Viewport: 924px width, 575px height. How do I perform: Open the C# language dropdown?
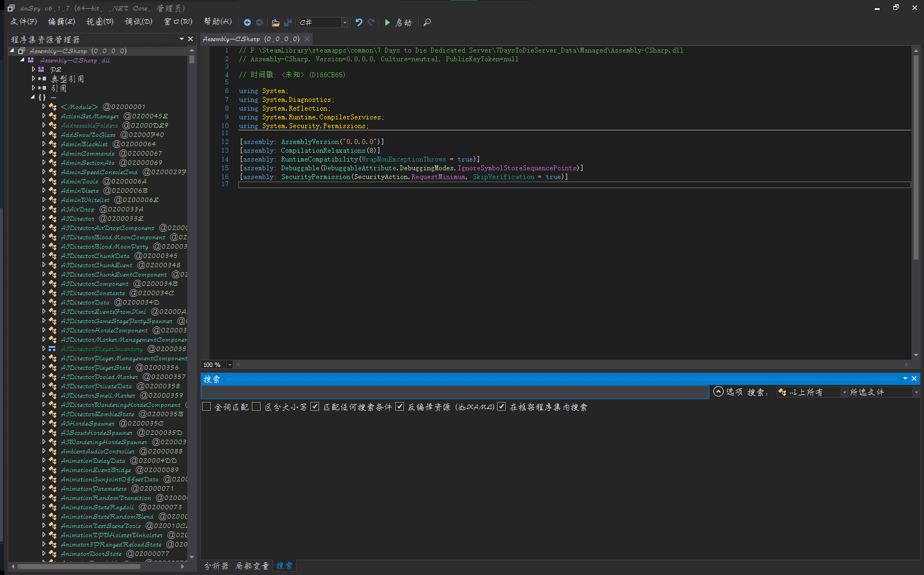tap(344, 22)
